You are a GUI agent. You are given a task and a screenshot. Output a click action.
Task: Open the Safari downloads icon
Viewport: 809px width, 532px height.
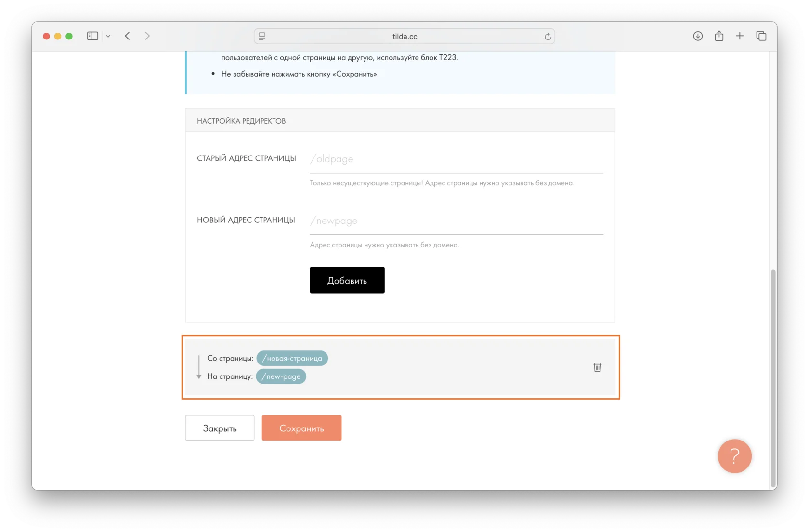(x=697, y=36)
